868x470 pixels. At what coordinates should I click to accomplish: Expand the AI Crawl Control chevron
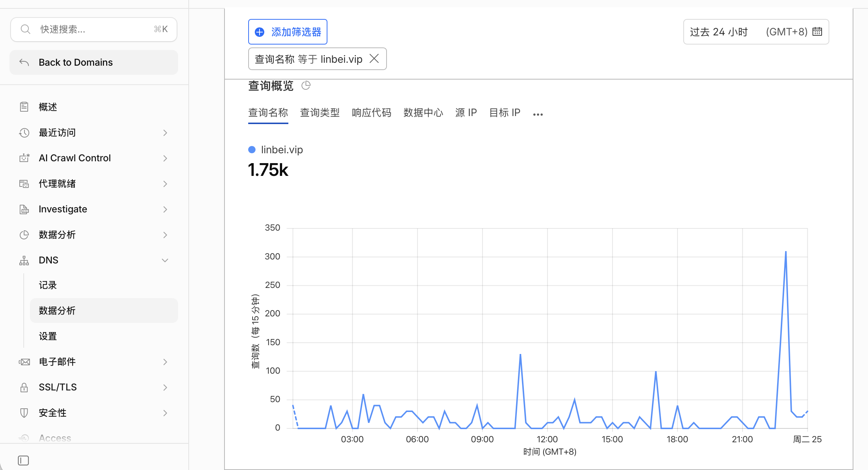(165, 158)
